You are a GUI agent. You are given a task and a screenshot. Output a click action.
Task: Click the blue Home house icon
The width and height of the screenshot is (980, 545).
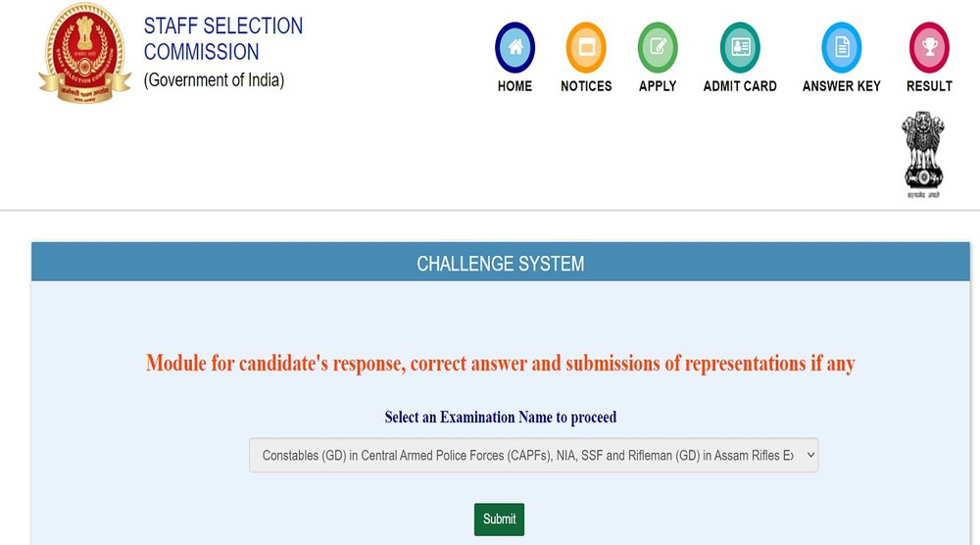(514, 47)
